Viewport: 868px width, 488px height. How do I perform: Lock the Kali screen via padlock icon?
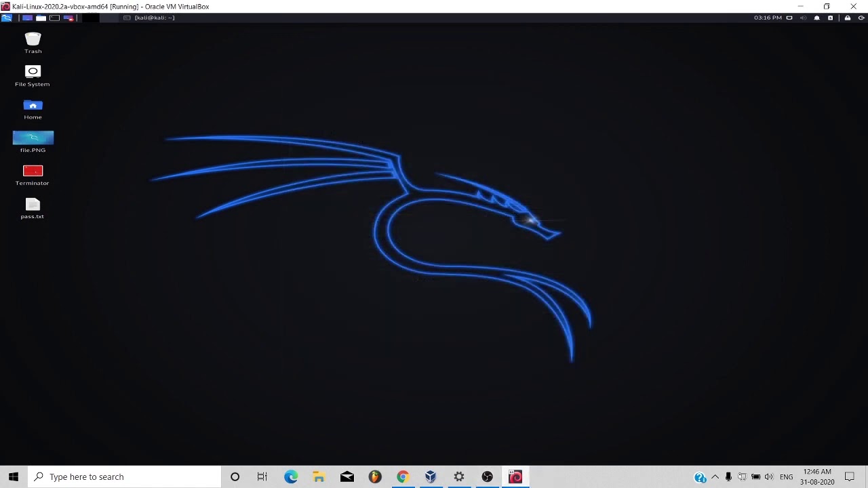tap(848, 18)
